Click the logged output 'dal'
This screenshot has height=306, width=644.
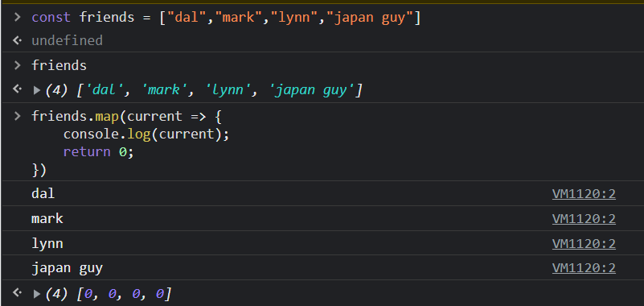click(x=43, y=193)
